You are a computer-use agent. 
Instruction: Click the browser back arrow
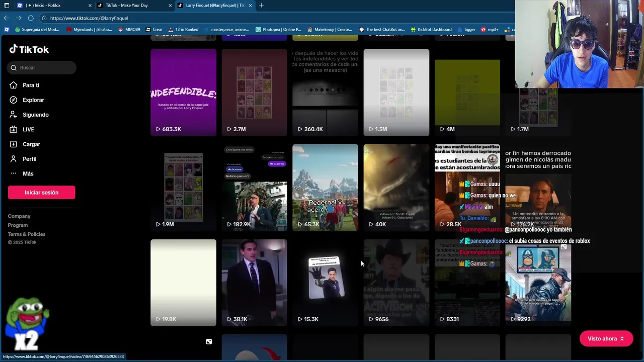(x=7, y=18)
